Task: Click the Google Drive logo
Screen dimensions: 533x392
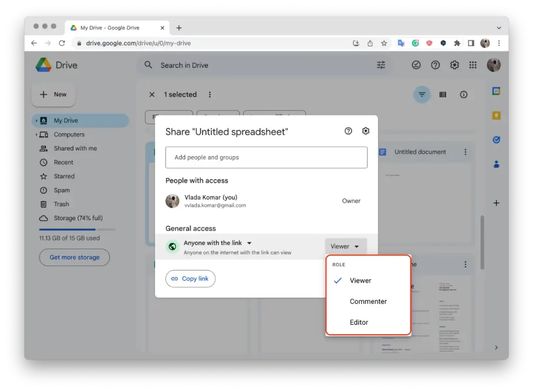Action: click(x=44, y=65)
